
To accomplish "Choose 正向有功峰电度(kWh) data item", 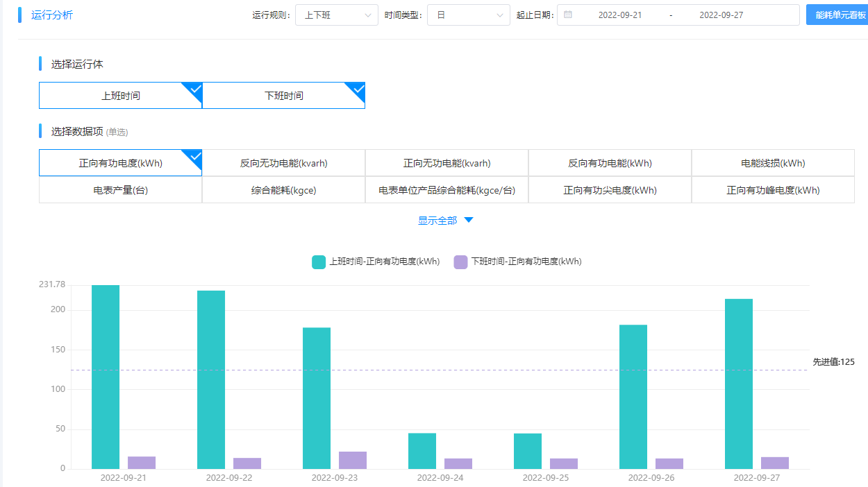I will (x=773, y=190).
